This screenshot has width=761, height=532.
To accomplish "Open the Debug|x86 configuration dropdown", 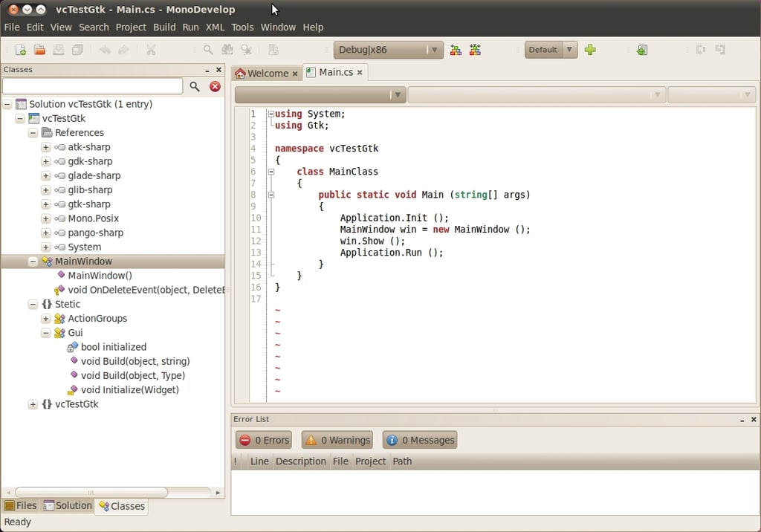I will pos(388,50).
